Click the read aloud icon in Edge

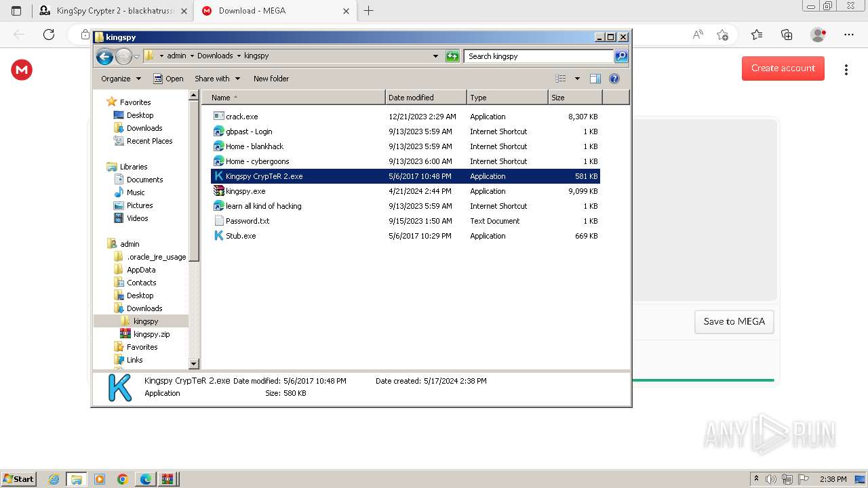(x=698, y=35)
